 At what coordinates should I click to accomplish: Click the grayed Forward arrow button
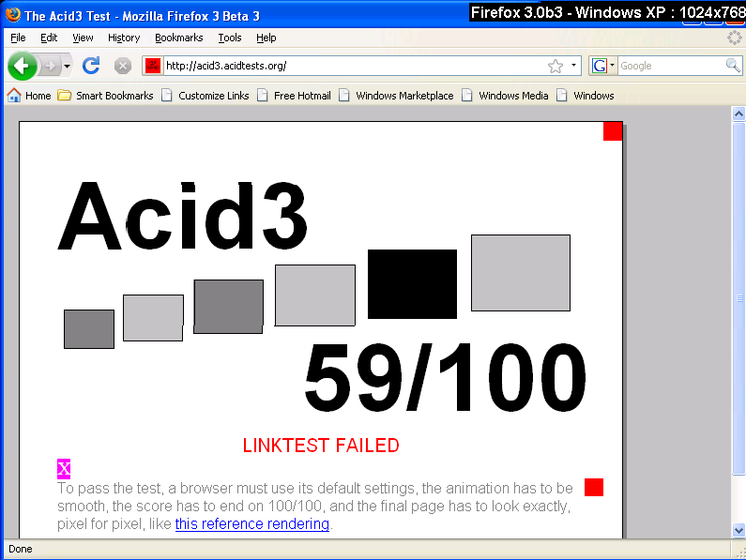coord(50,66)
